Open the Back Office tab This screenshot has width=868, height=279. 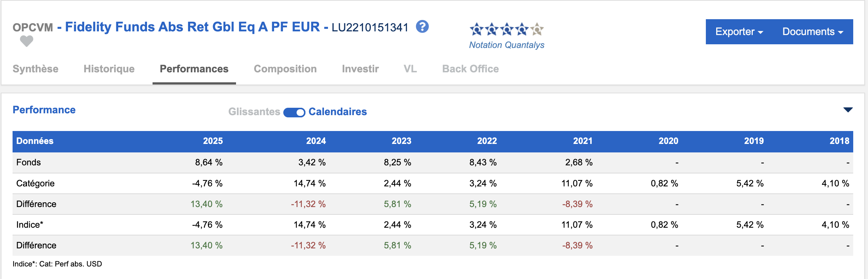point(470,69)
